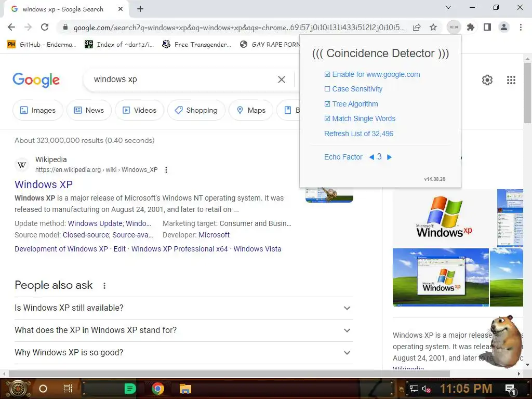This screenshot has width=532, height=399.
Task: Open the GitHub - Enderma... bookmark
Action: 42,44
